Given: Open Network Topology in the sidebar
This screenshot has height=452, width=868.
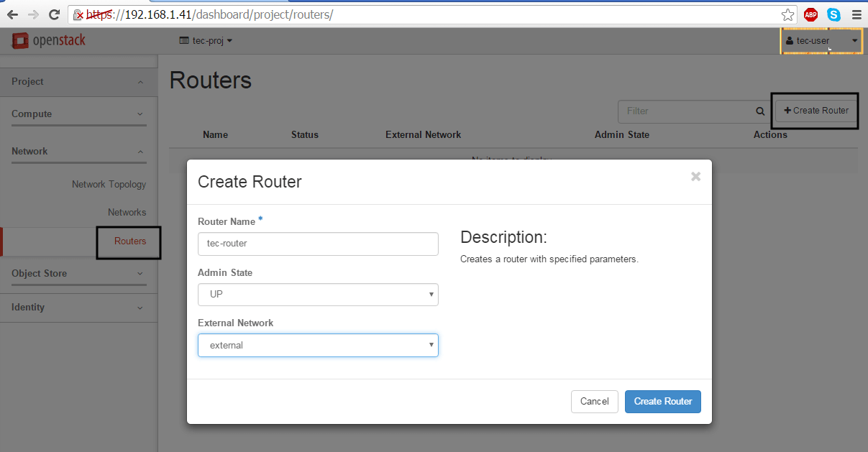Looking at the screenshot, I should [109, 185].
